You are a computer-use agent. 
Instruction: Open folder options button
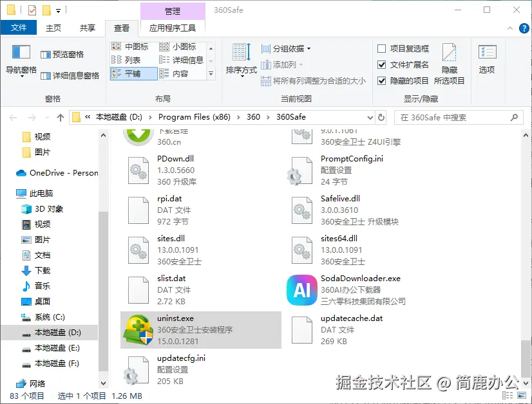click(487, 60)
